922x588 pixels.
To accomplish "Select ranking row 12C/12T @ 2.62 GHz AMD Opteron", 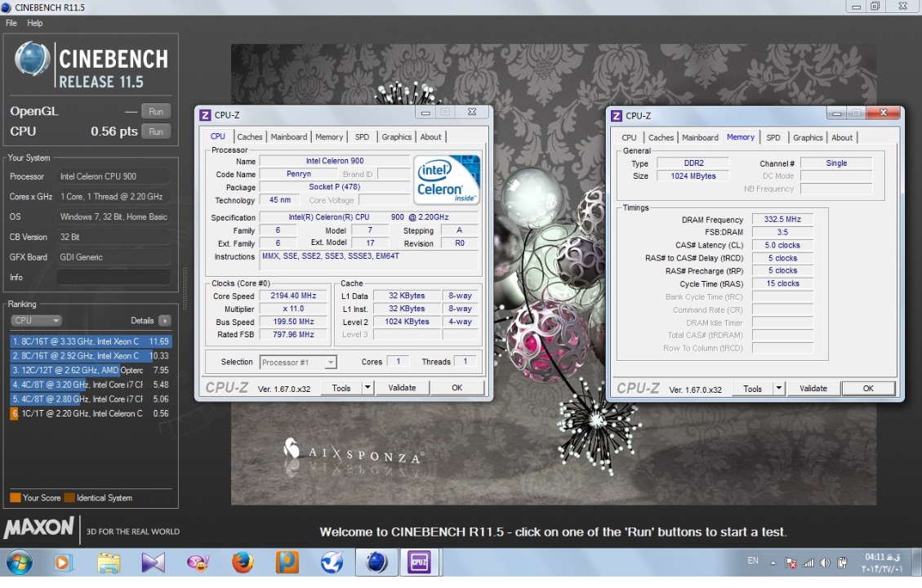I will point(91,371).
